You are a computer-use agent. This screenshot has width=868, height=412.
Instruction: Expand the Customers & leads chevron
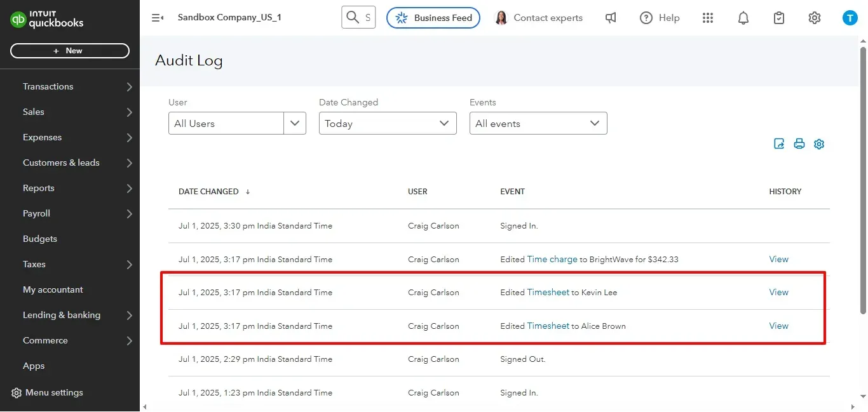pos(129,163)
